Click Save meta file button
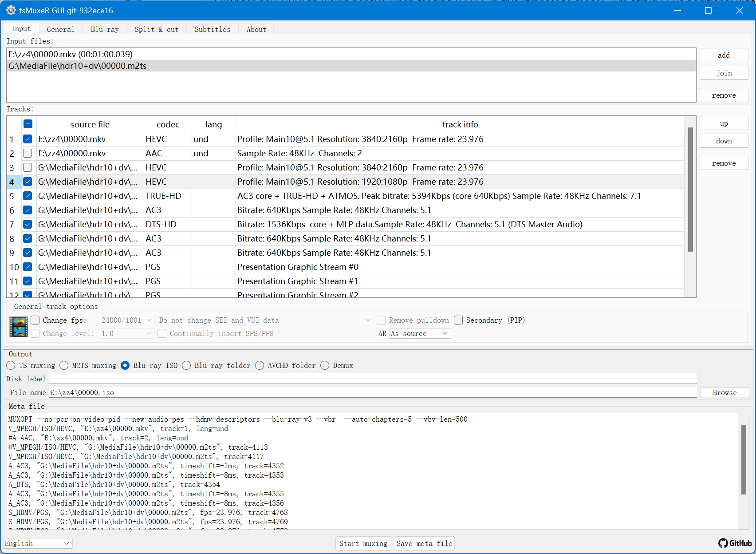This screenshot has height=554, width=756. click(x=425, y=543)
